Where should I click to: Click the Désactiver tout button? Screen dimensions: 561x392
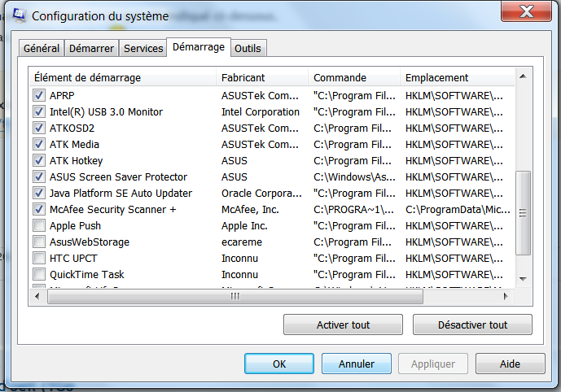(472, 324)
